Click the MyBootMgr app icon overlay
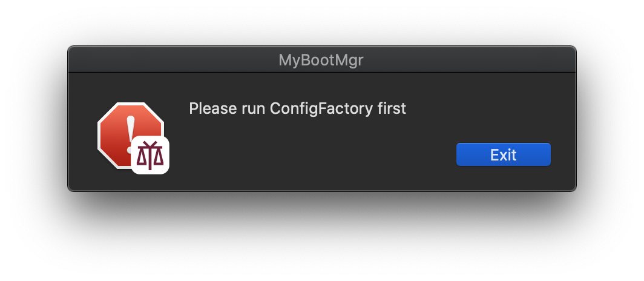Viewport: 644px width, 281px height. (x=150, y=155)
